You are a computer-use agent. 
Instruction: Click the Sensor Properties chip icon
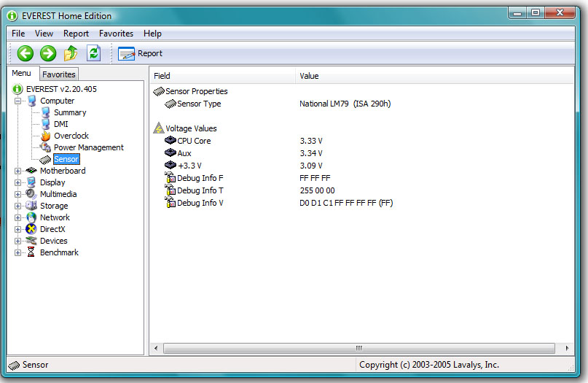pos(159,91)
